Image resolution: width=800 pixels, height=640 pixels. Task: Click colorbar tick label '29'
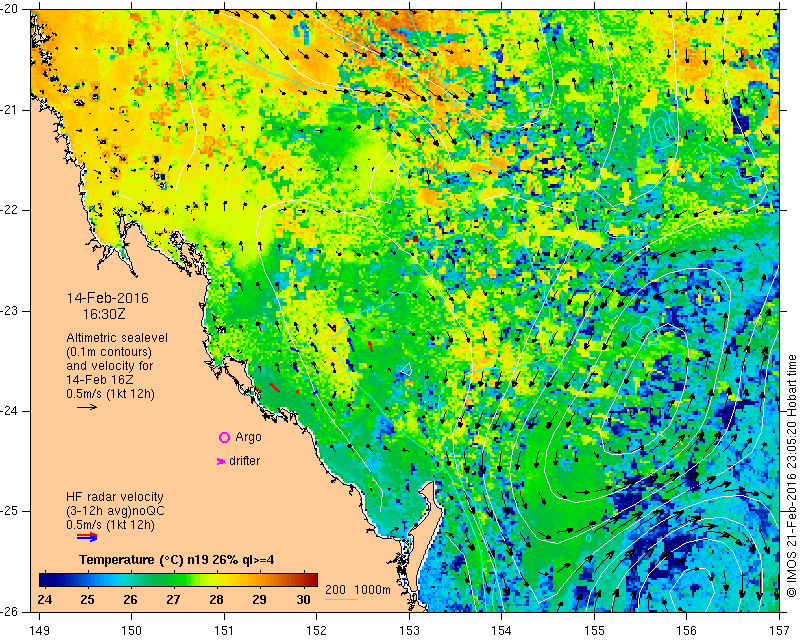[x=259, y=599]
